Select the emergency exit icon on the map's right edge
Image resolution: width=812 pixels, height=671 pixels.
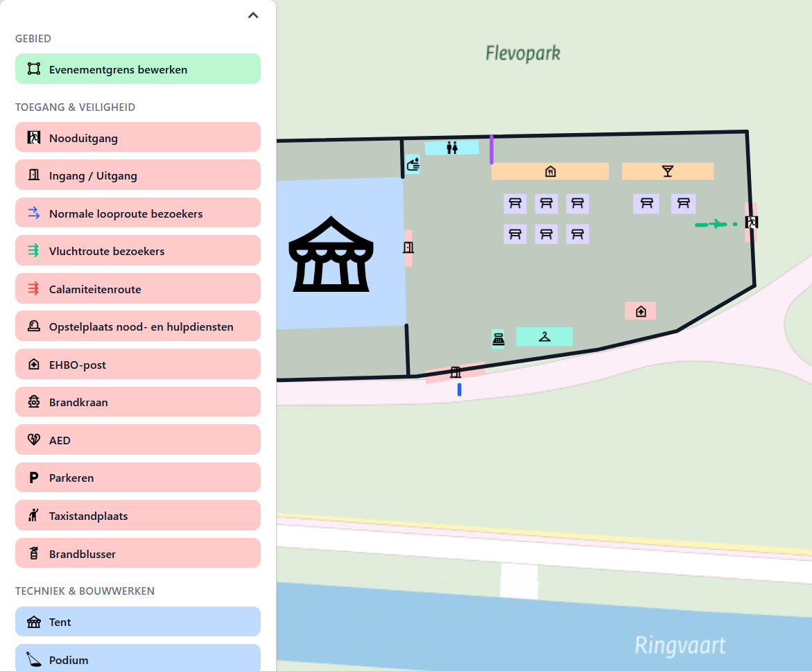click(x=751, y=222)
